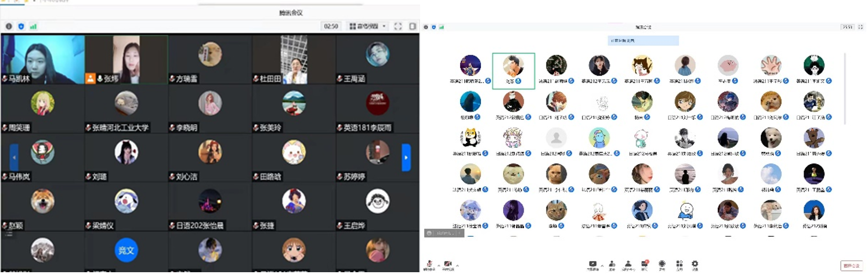Start screen sharing from bottom toolbar
The image size is (868, 278).
click(x=592, y=265)
